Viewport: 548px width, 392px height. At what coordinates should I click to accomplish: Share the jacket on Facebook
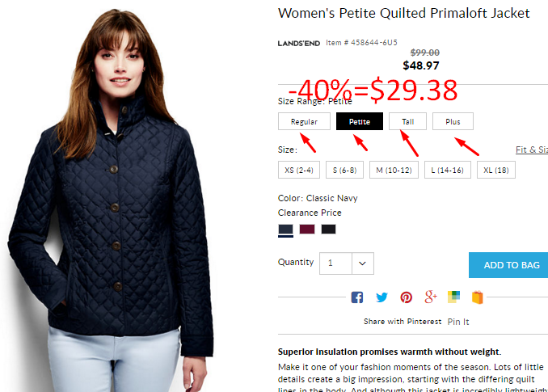(356, 297)
